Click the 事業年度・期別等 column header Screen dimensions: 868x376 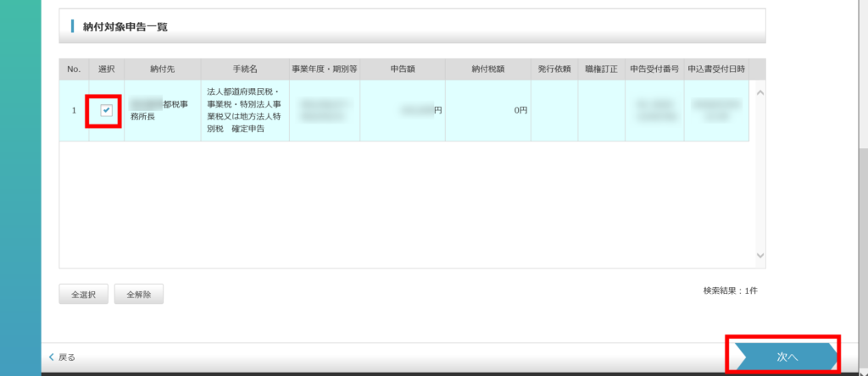pos(324,69)
